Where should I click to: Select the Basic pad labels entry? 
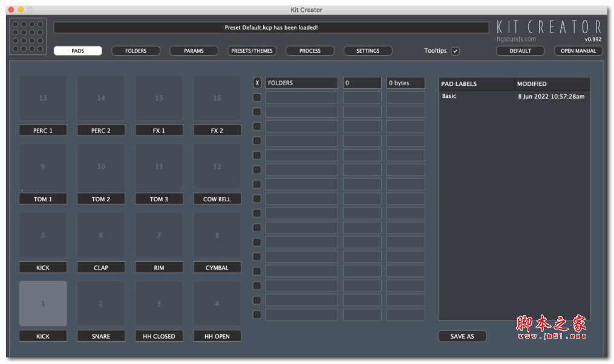tap(449, 97)
